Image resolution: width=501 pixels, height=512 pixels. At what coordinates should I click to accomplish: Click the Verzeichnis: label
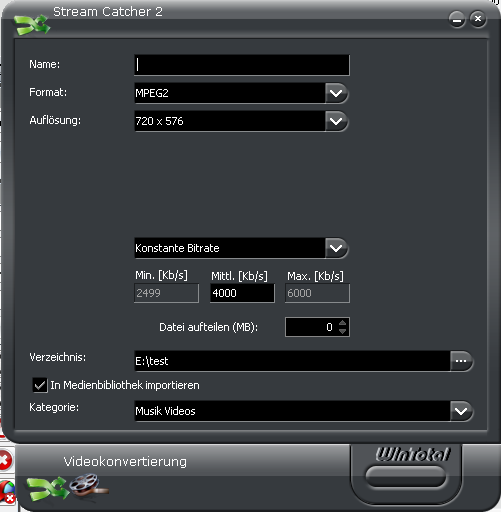pos(57,358)
